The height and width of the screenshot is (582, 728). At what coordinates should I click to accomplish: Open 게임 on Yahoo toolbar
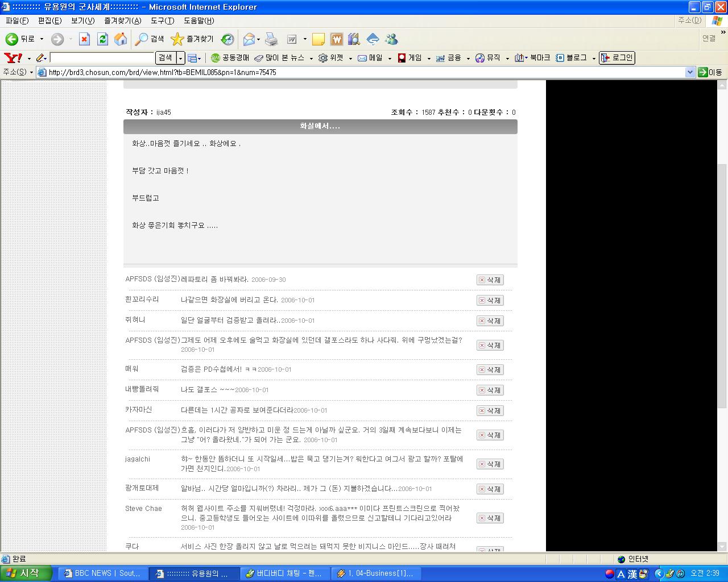click(410, 58)
